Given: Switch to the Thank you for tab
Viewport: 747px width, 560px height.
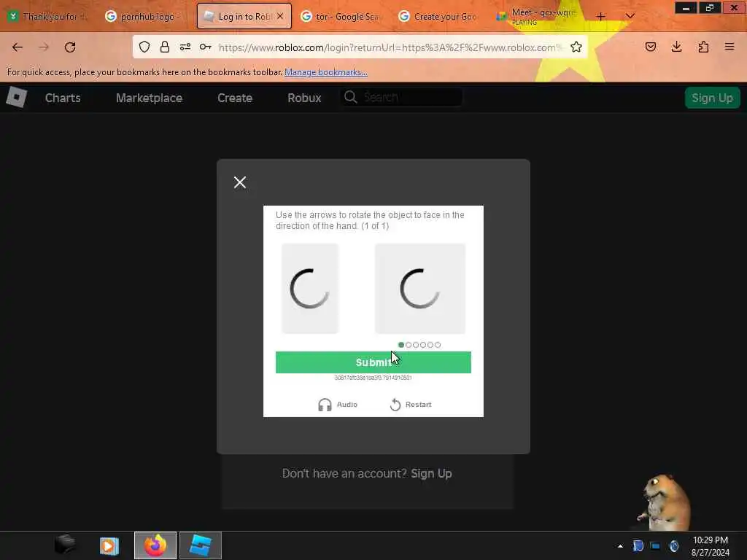Looking at the screenshot, I should point(49,17).
